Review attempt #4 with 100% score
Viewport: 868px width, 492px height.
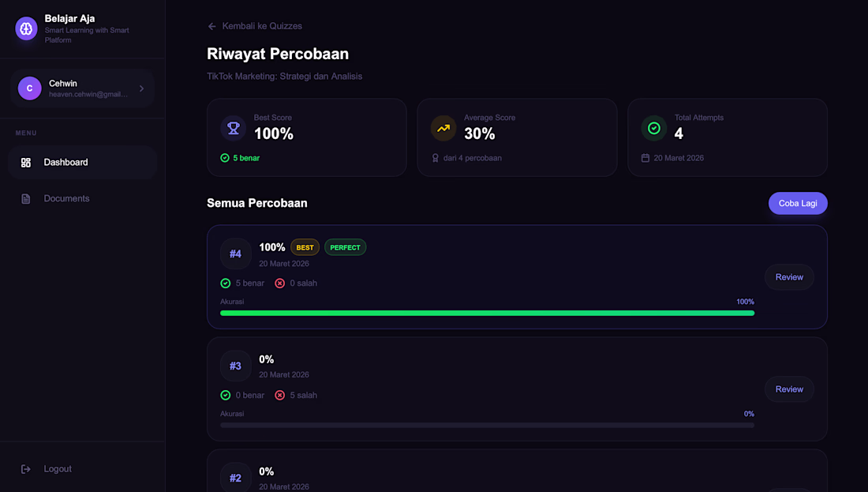point(789,277)
